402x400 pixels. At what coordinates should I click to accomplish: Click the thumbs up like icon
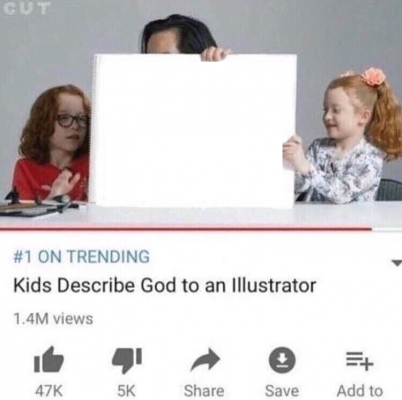(48, 360)
